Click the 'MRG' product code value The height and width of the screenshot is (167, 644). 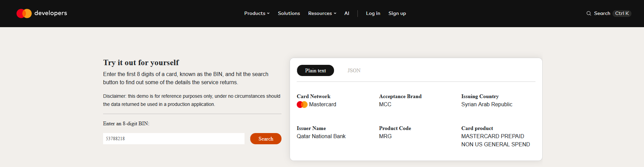[385, 136]
